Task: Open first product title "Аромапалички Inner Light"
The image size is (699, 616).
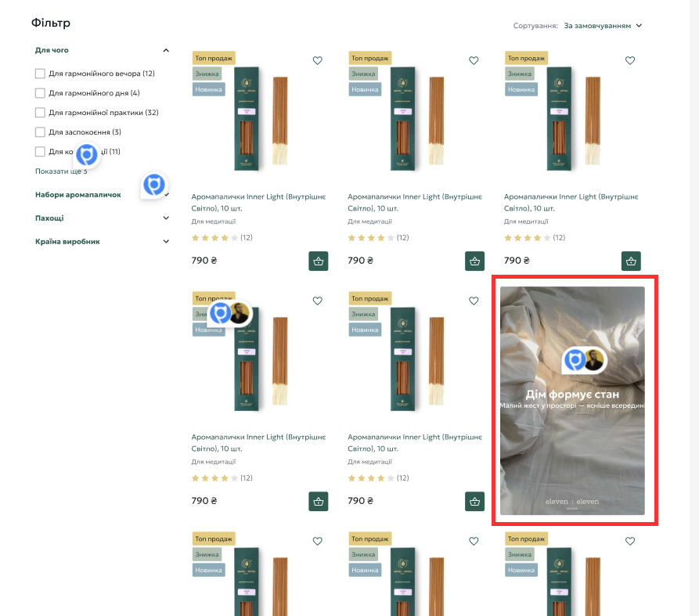Action: click(258, 203)
